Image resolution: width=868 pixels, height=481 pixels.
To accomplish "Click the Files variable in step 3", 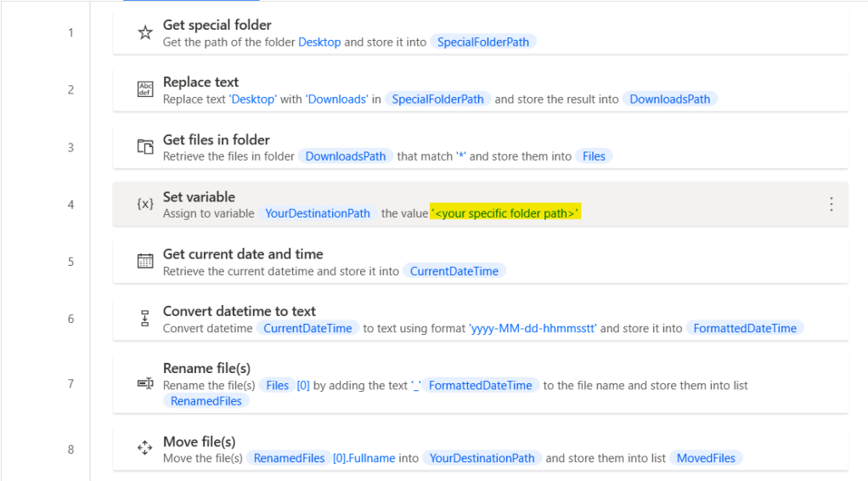I will 594,156.
